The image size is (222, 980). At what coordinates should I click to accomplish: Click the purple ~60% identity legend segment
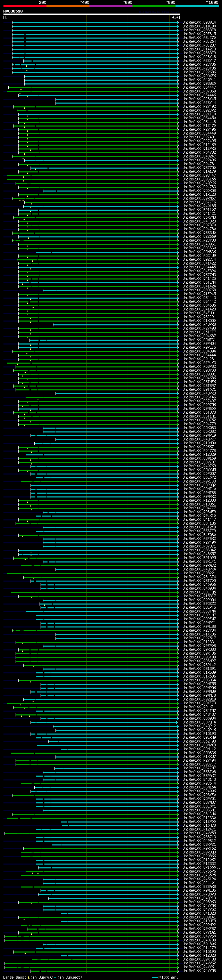[x=111, y=6]
